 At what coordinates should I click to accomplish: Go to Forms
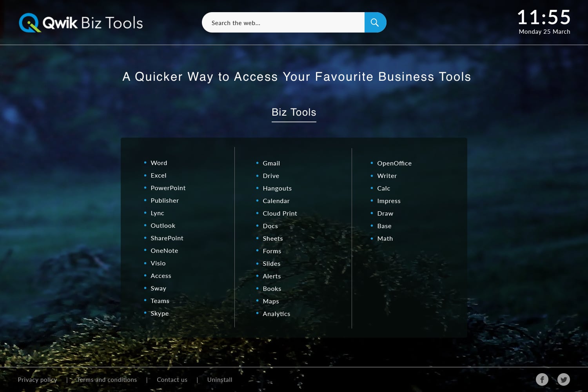[272, 251]
